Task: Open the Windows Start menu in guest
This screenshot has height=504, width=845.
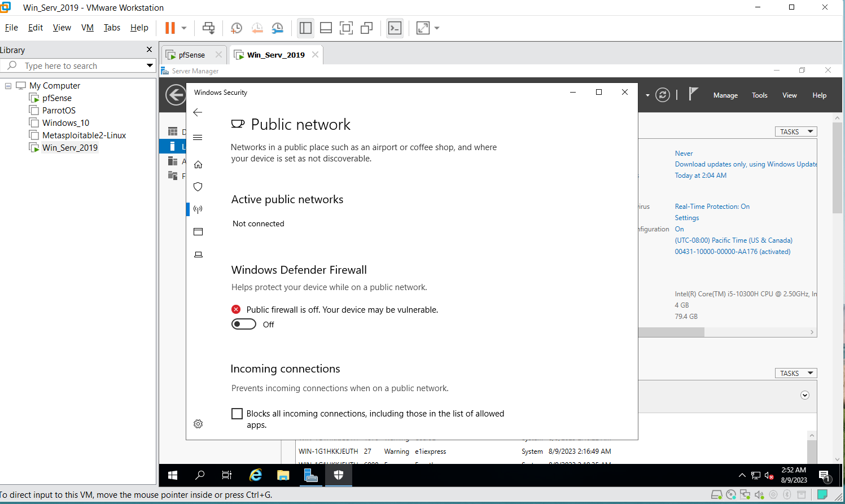Action: [173, 475]
